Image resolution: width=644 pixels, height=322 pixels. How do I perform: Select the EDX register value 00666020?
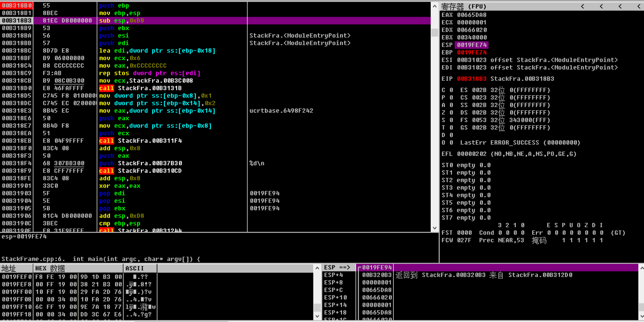coord(472,30)
